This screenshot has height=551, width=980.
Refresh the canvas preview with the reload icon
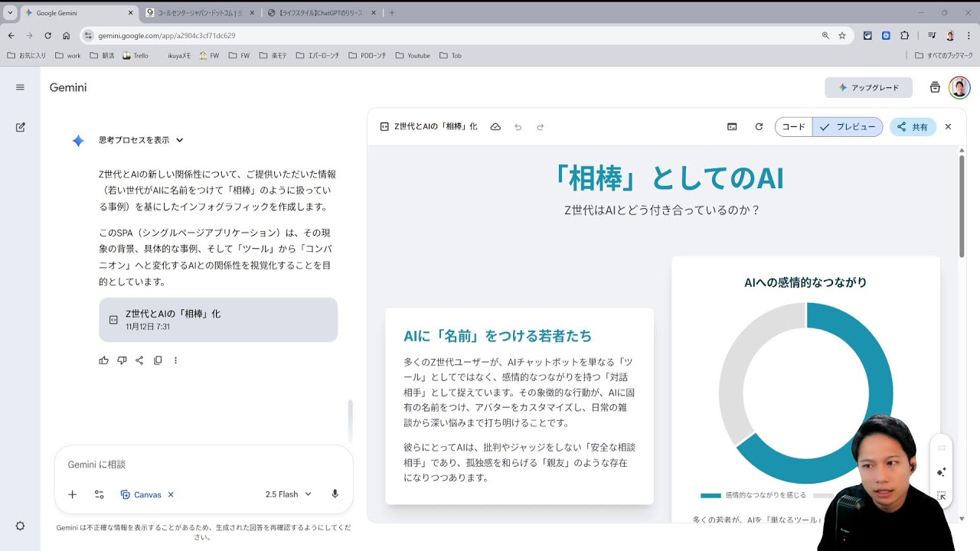coord(759,127)
